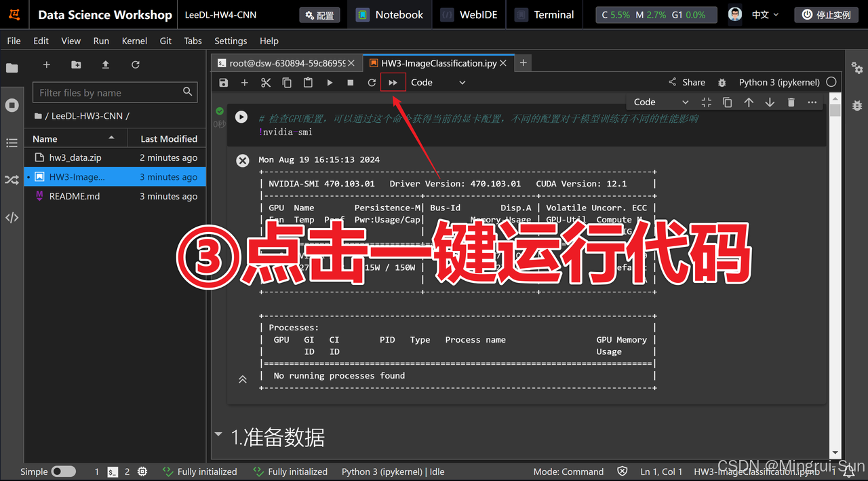This screenshot has height=481, width=868.
Task: Open the View menu
Action: pos(71,41)
